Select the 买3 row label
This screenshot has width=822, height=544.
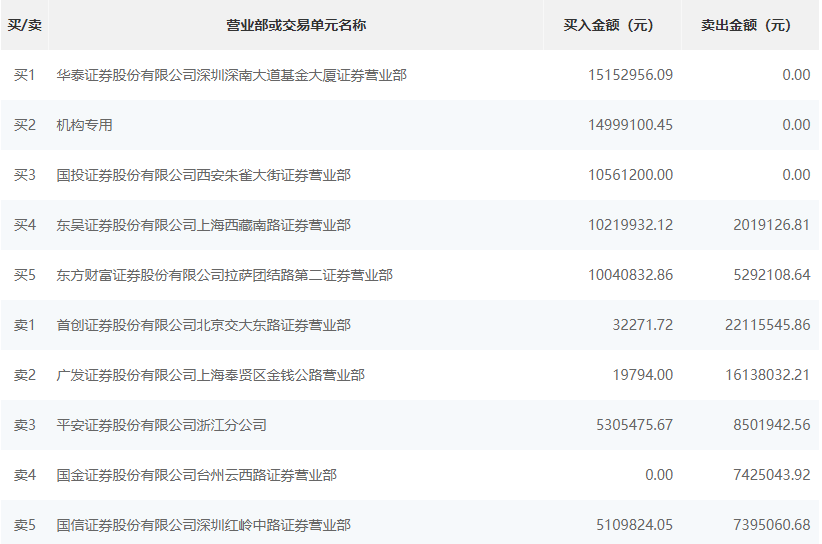[25, 175]
